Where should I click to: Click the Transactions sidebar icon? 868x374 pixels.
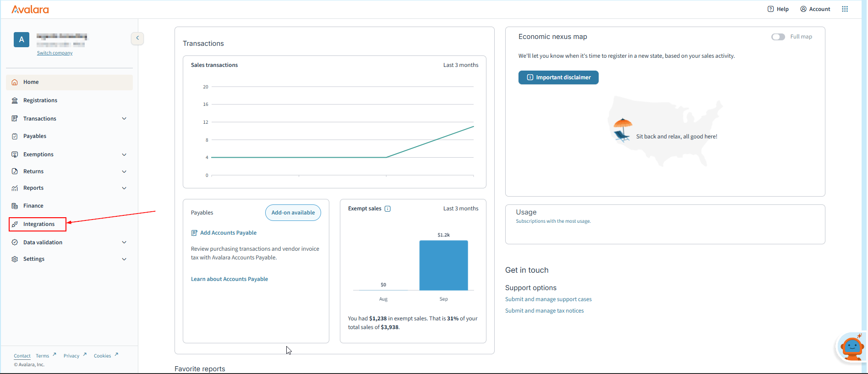coord(15,119)
